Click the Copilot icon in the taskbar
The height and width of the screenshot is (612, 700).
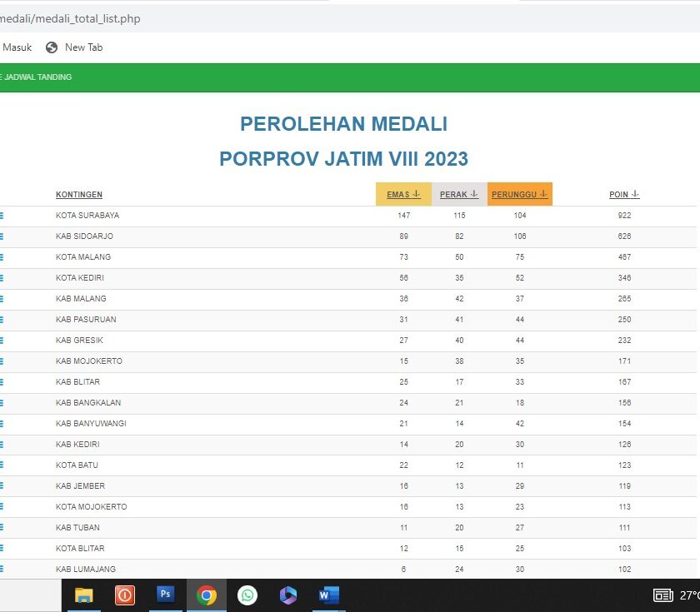coord(288,595)
